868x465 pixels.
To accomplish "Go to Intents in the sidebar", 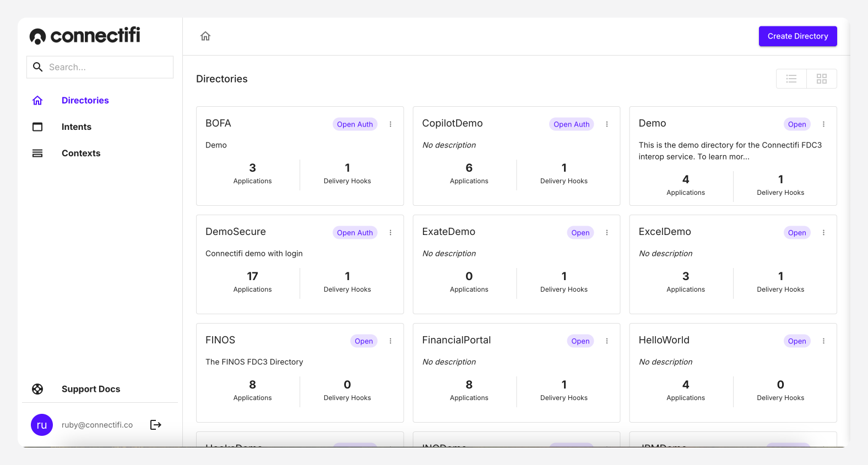I will click(77, 127).
